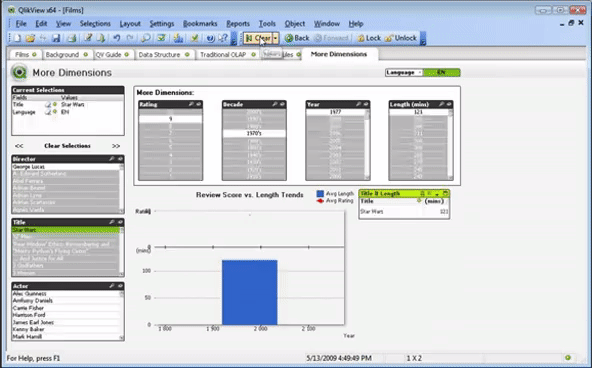592x368 pixels.
Task: Click the Lock selections button
Action: [369, 38]
